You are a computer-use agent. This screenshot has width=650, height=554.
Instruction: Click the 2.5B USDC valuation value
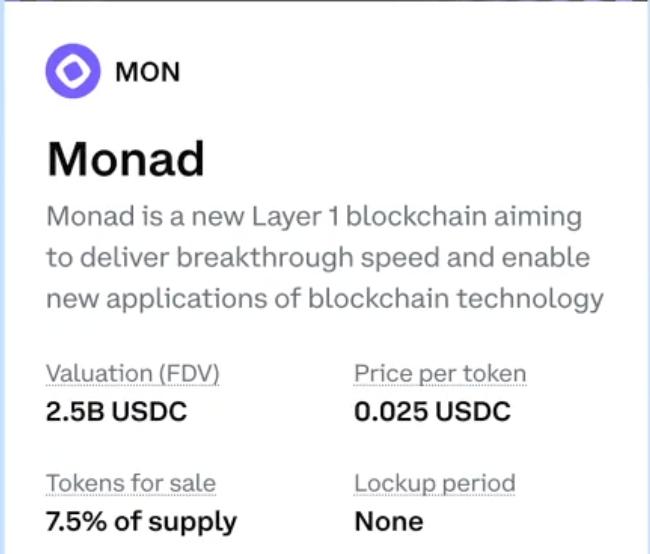click(116, 411)
